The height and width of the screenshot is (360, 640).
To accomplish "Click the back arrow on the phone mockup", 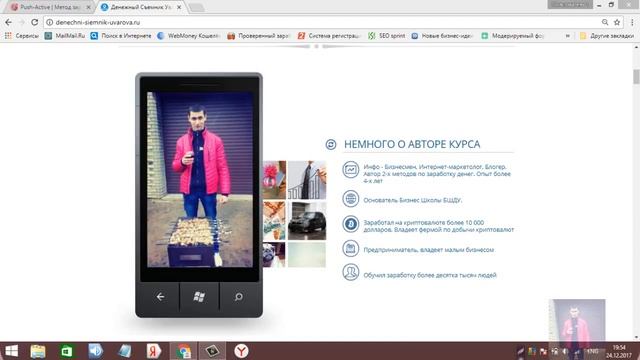I will click(160, 297).
